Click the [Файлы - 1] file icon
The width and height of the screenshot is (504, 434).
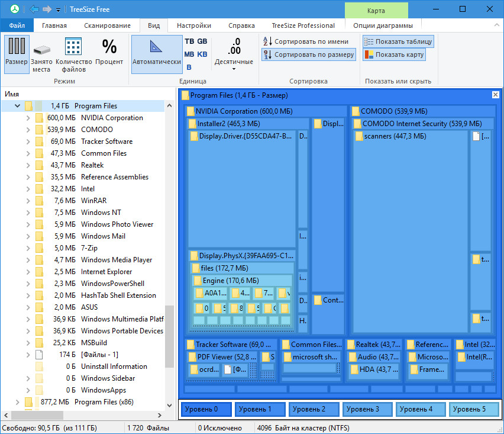tap(39, 355)
